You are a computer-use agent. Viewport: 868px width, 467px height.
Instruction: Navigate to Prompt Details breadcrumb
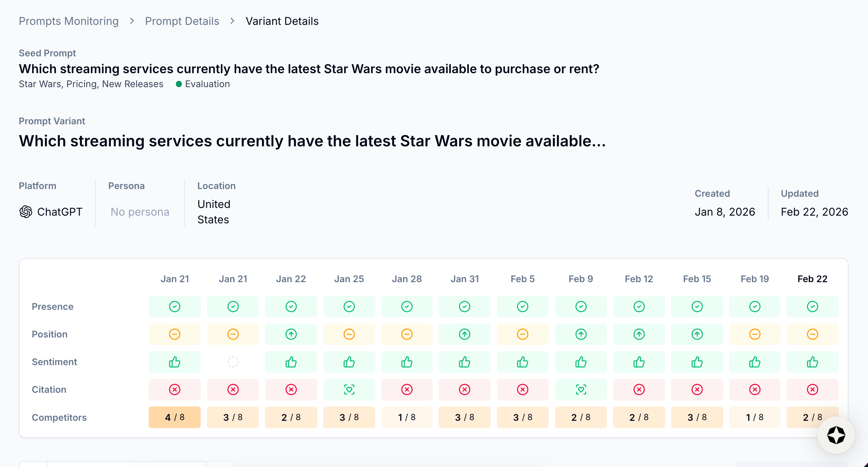click(x=182, y=21)
